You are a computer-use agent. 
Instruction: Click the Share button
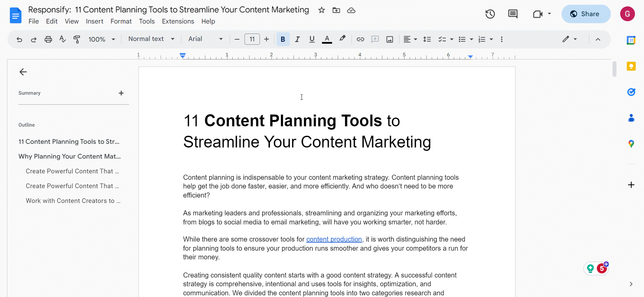pos(586,14)
